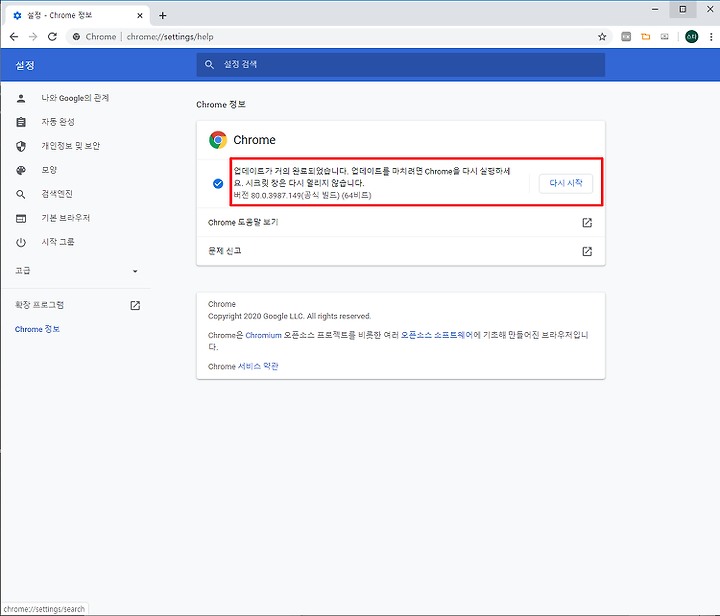Open the green profile avatar

pyautogui.click(x=692, y=37)
